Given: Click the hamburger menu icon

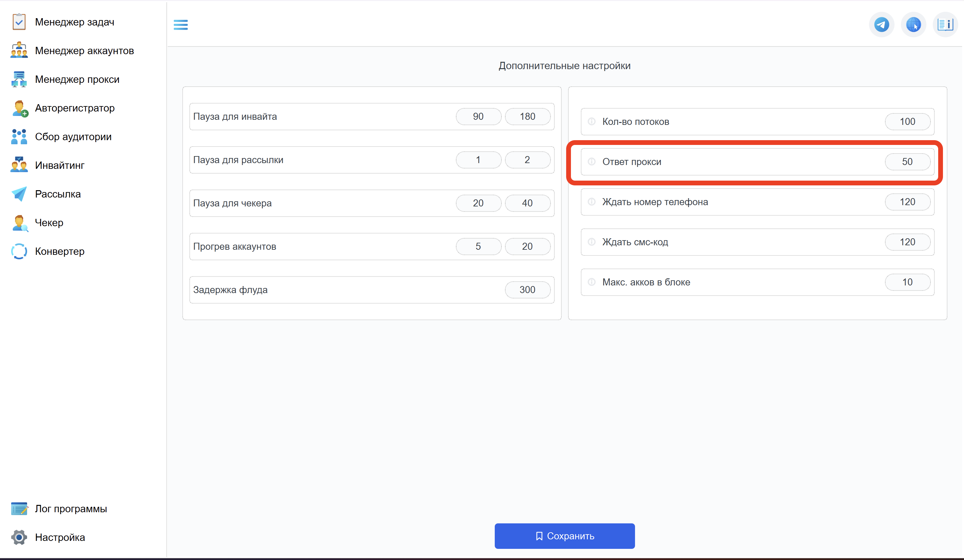Looking at the screenshot, I should (180, 25).
